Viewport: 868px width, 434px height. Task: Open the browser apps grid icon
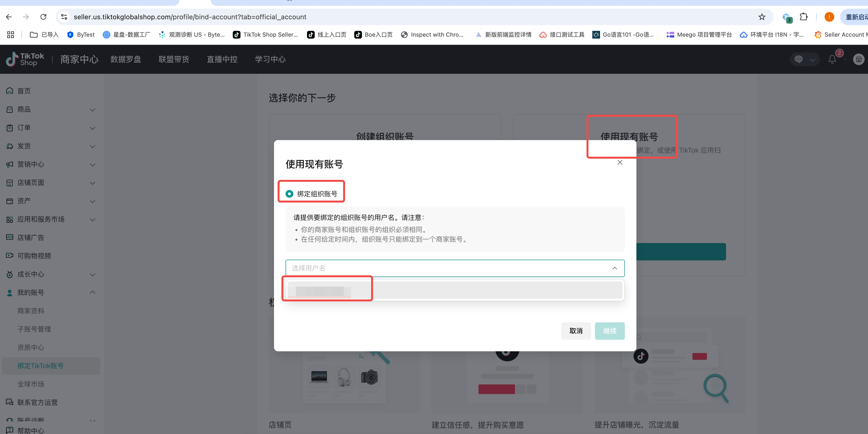pyautogui.click(x=10, y=35)
